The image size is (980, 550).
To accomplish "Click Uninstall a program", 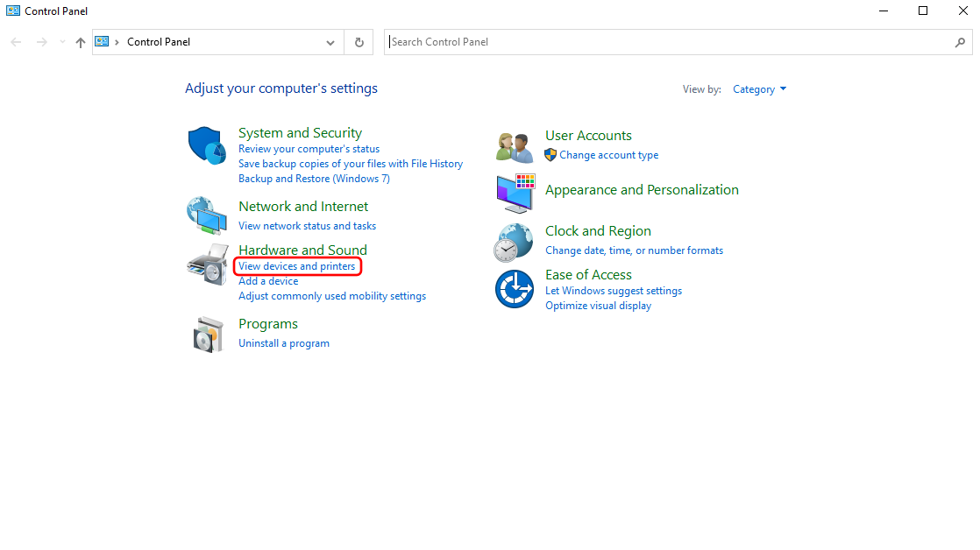I will [284, 343].
